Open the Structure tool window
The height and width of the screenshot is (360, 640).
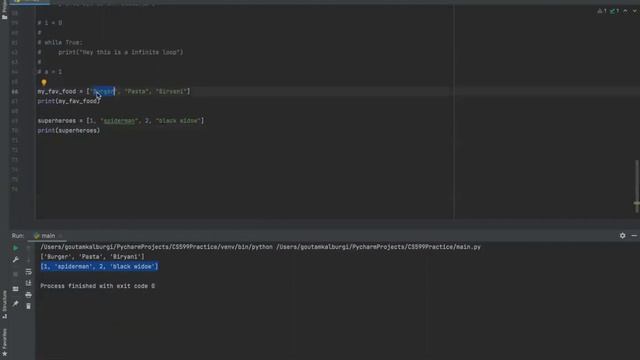(x=4, y=304)
